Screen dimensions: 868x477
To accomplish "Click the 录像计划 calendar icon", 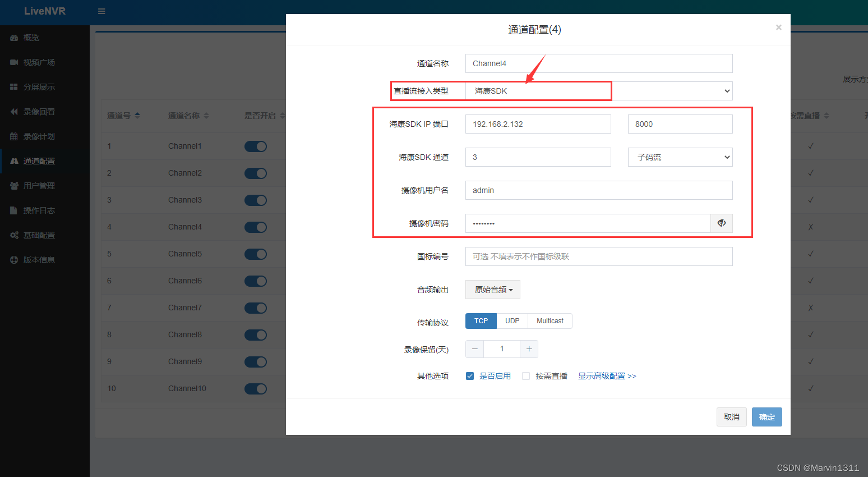I will click(x=14, y=136).
